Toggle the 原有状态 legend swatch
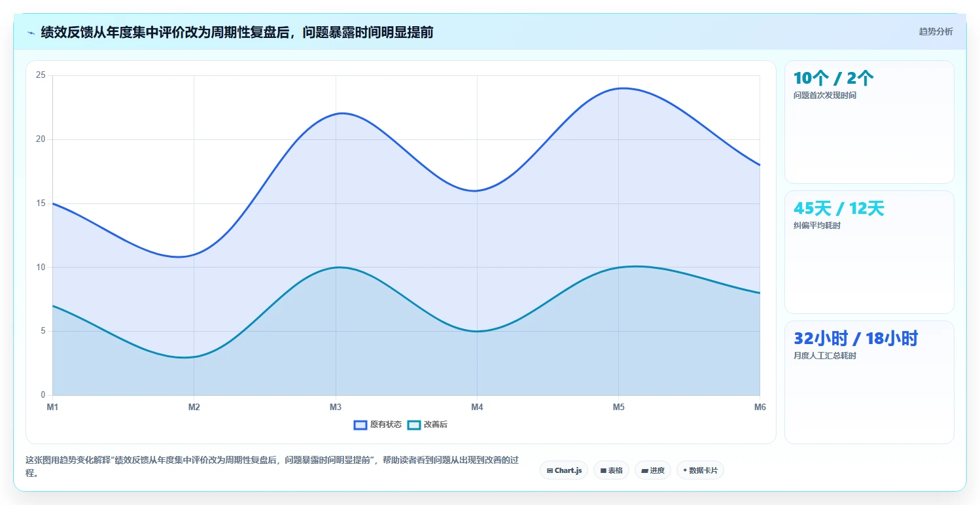The height and width of the screenshot is (505, 980). (360, 425)
